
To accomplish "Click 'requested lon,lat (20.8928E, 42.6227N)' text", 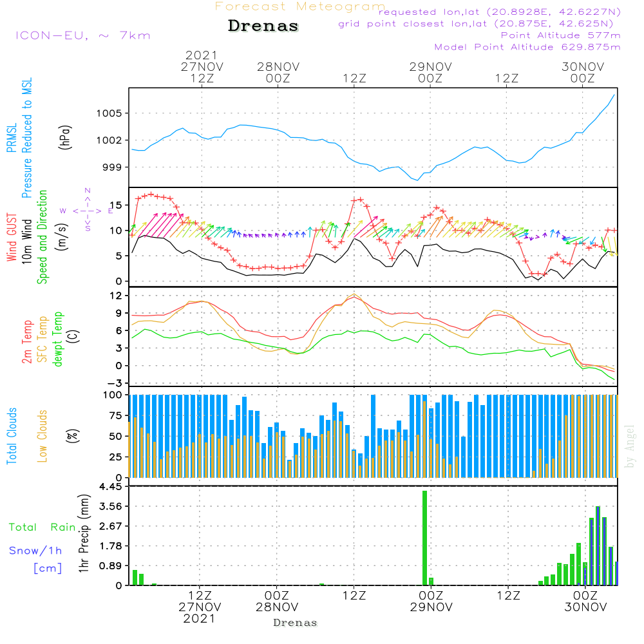I will 500,12.
